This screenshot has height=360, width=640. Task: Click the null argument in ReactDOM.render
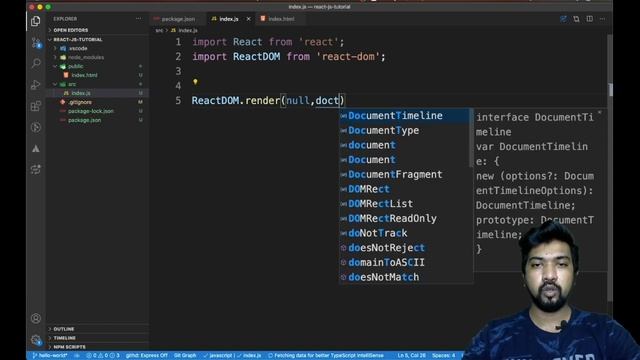[x=298, y=100]
